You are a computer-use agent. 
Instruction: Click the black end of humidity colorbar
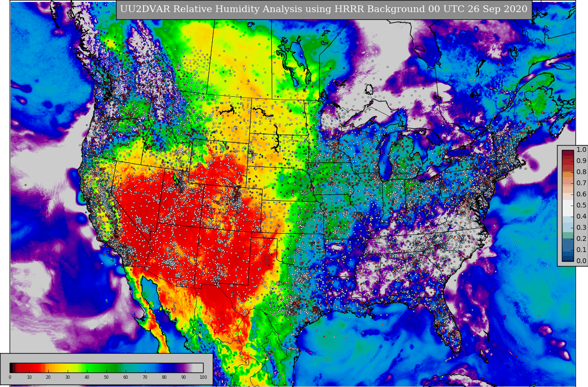pos(12,368)
